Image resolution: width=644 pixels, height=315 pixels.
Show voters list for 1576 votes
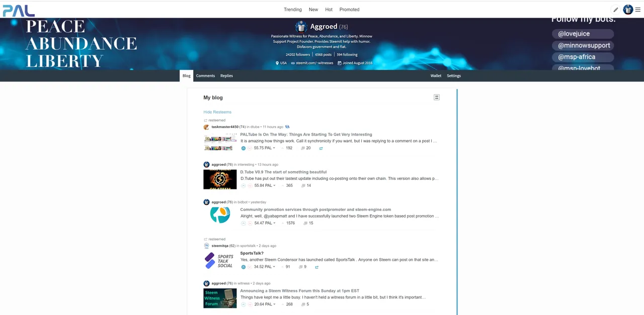pos(290,223)
